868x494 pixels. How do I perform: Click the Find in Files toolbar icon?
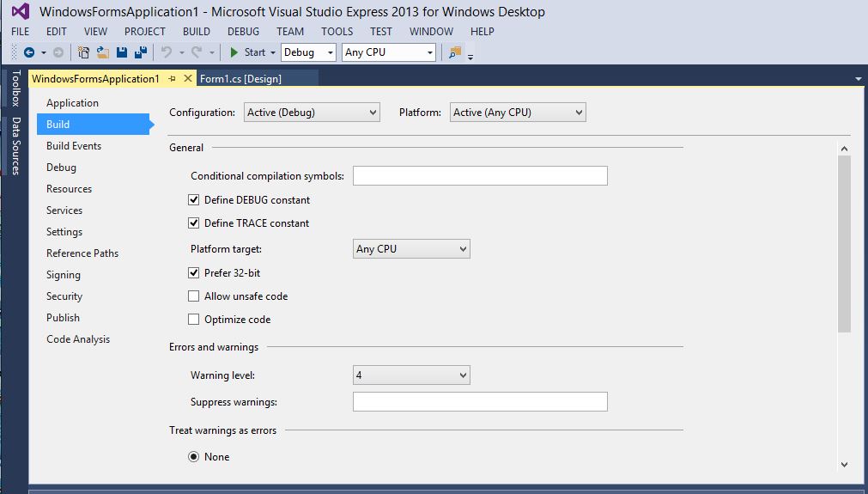(455, 52)
